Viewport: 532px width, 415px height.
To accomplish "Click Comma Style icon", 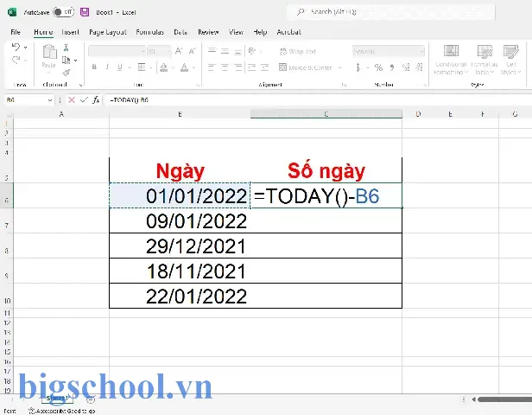I will [392, 67].
